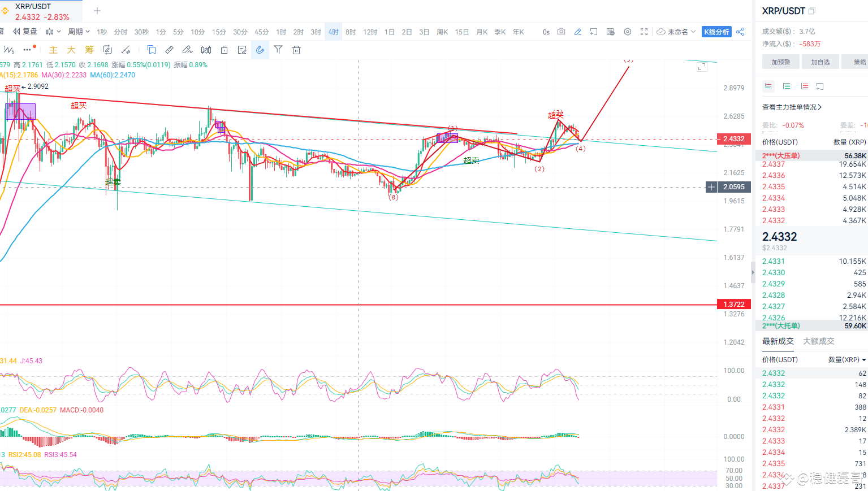
Task: Open the annotation edit note icon
Action: pyautogui.click(x=242, y=50)
